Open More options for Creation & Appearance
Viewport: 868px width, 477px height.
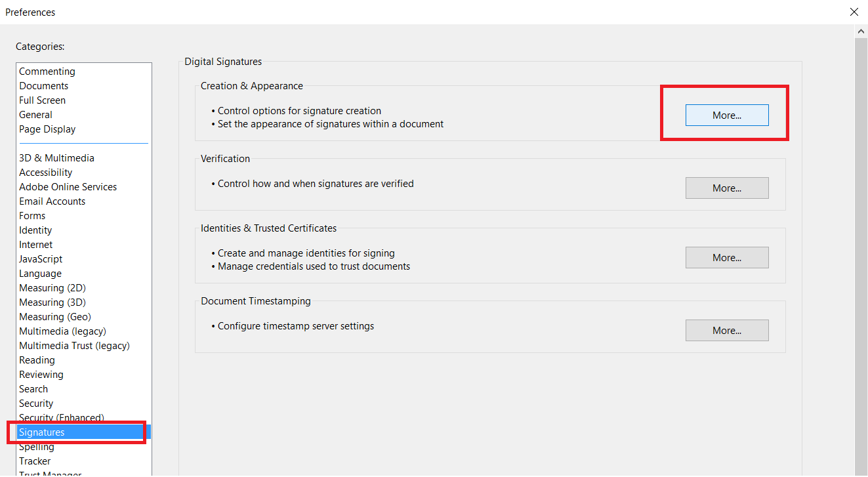point(726,115)
